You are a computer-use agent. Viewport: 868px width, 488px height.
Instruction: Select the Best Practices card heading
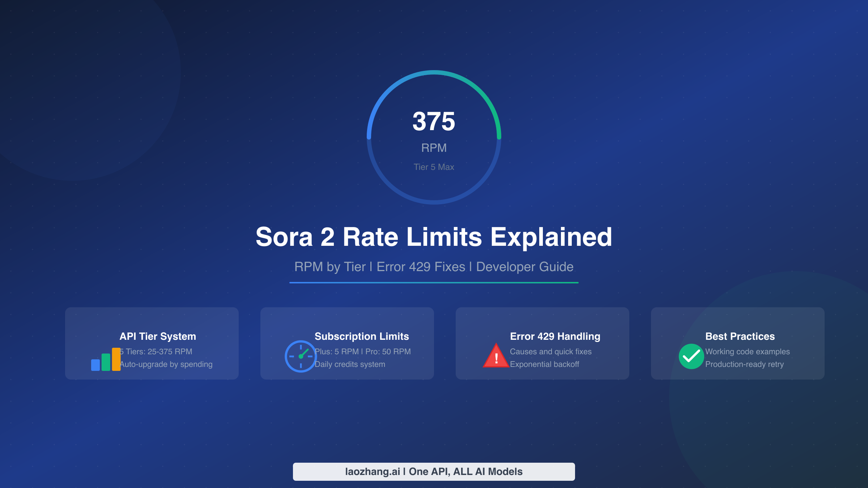coord(740,336)
